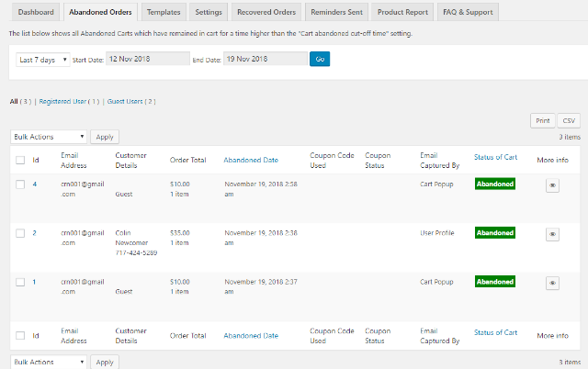Open order Id 1 link
Screen dimensions: 588x369
coord(34,282)
